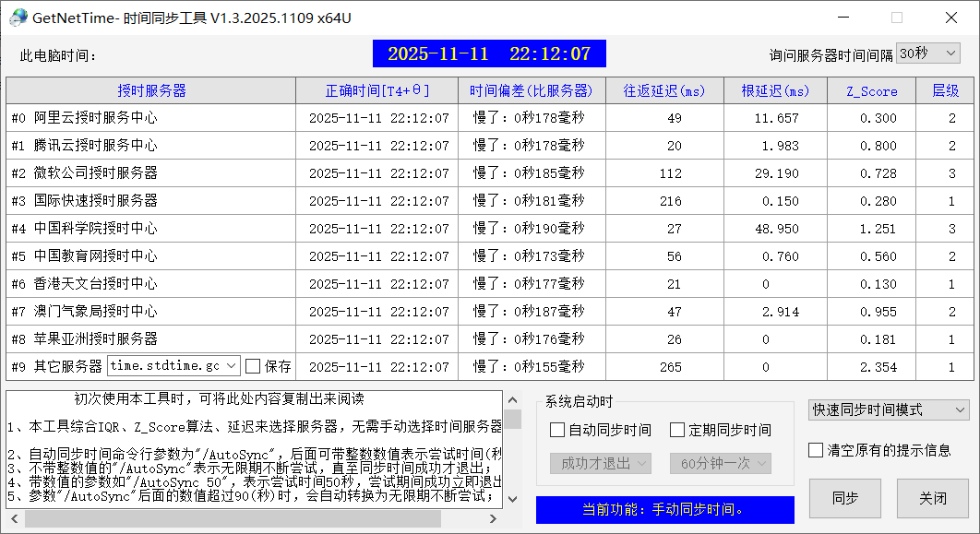Viewport: 980px width, 534px height.
Task: Click the 授时服务器 column header
Action: click(149, 90)
